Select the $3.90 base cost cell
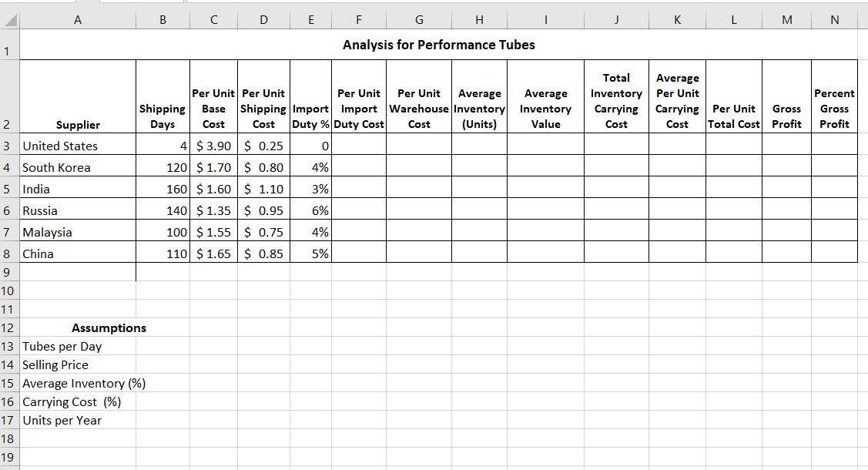868x470 pixels. tap(213, 146)
